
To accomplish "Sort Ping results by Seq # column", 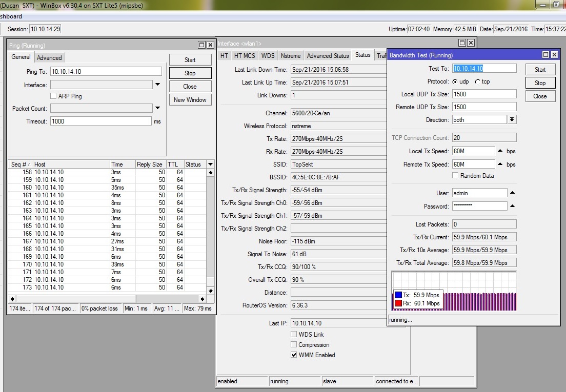I will pos(21,164).
